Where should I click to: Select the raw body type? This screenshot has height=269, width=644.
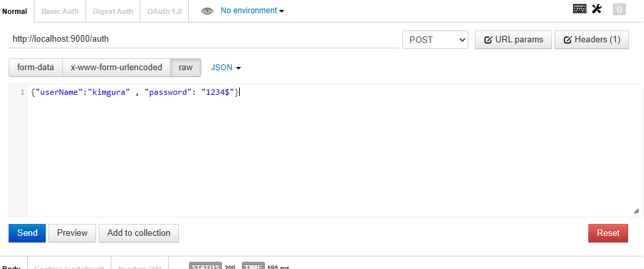pyautogui.click(x=186, y=68)
